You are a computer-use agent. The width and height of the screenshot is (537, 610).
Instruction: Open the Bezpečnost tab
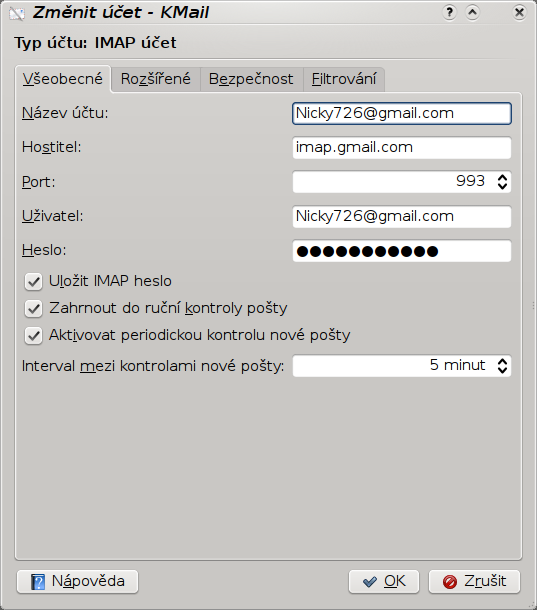[x=251, y=79]
